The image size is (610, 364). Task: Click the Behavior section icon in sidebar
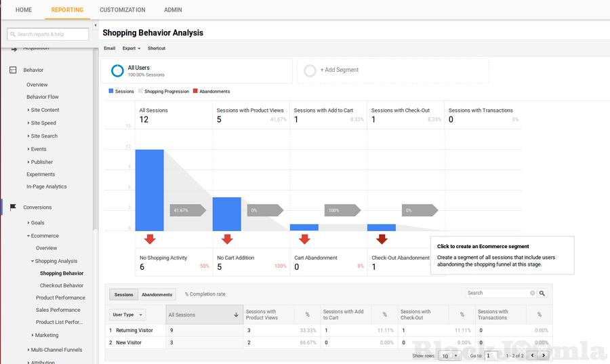[12, 70]
